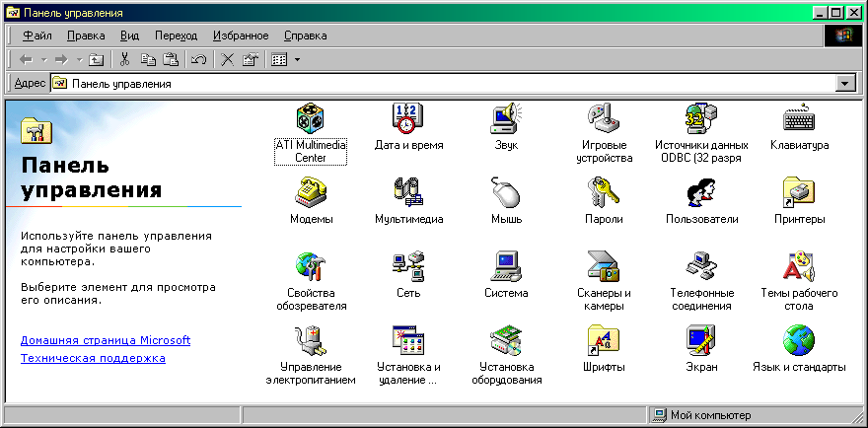This screenshot has width=868, height=428.
Task: Click the Delete X toolbar button
Action: pyautogui.click(x=227, y=59)
